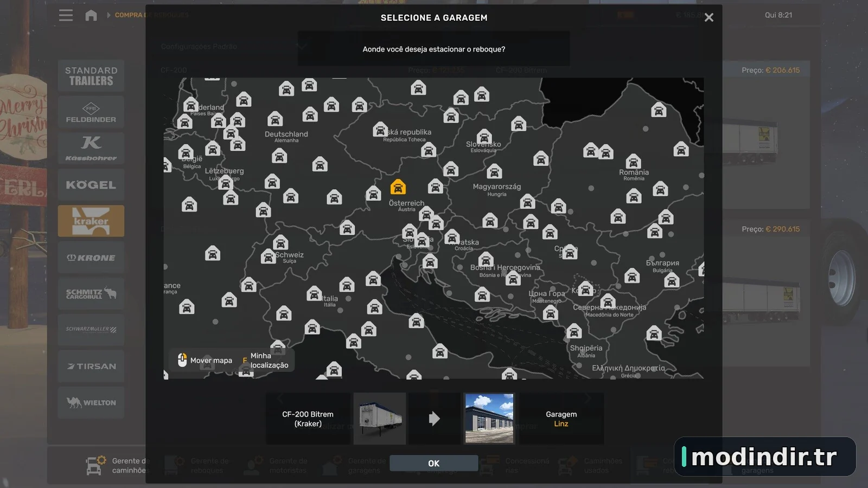
Task: Select the Schwarzmüller trailer brand
Action: (91, 330)
